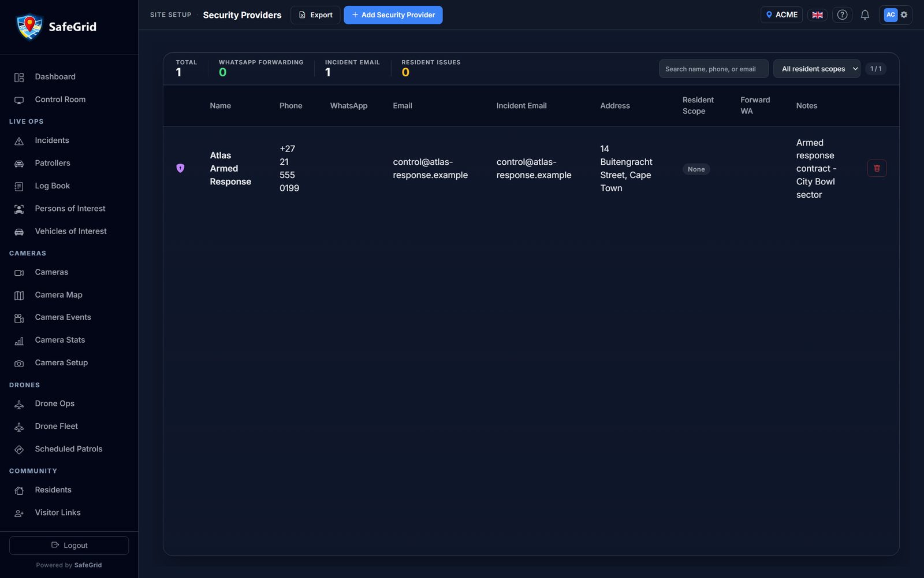Open the ACME site selector

click(x=781, y=15)
